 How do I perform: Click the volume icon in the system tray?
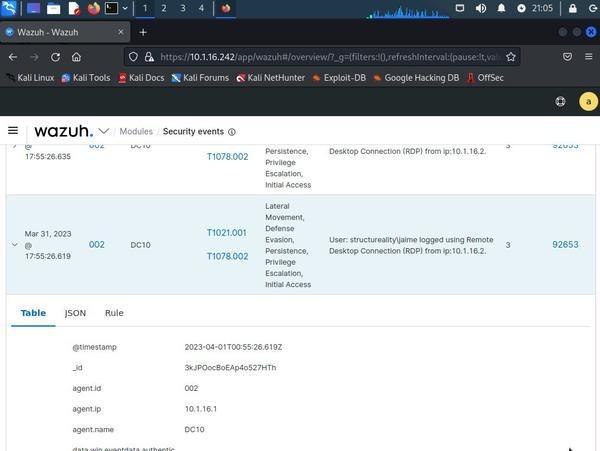(481, 8)
